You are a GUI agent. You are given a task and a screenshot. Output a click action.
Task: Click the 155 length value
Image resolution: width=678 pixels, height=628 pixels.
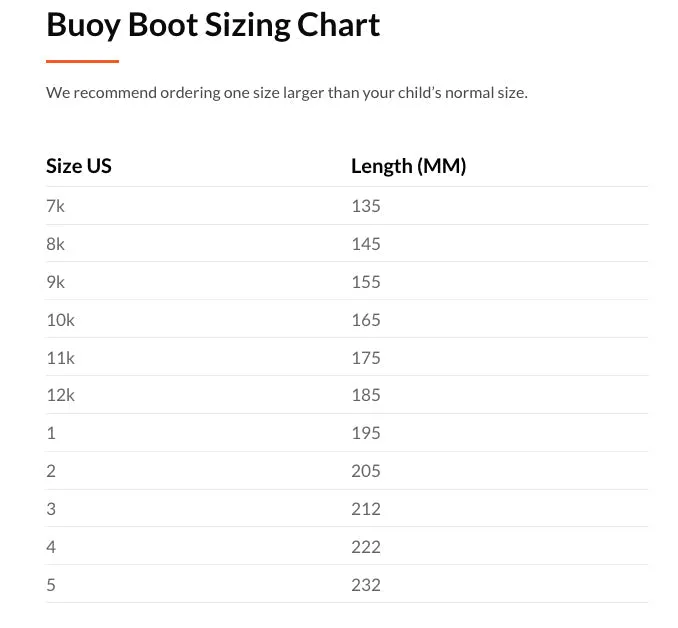click(366, 282)
